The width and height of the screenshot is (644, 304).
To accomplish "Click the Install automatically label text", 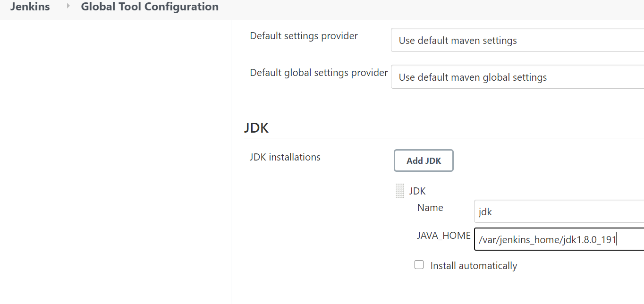I will (474, 266).
